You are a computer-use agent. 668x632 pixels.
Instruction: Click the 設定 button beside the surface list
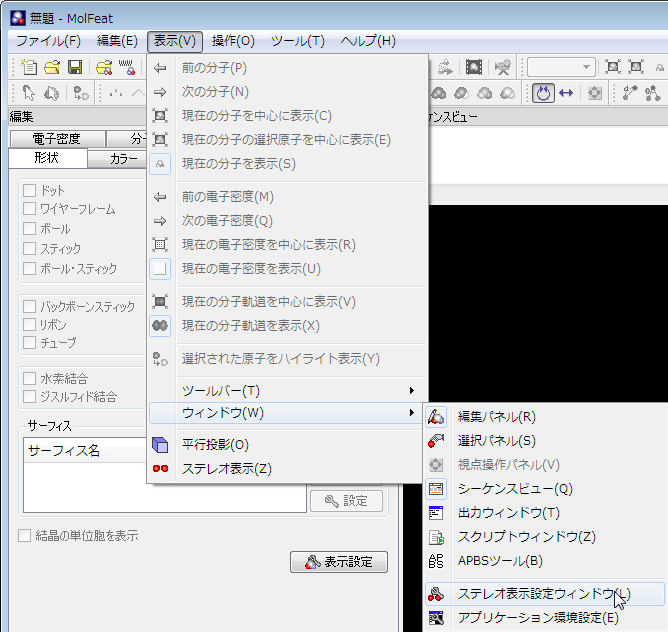[x=346, y=501]
